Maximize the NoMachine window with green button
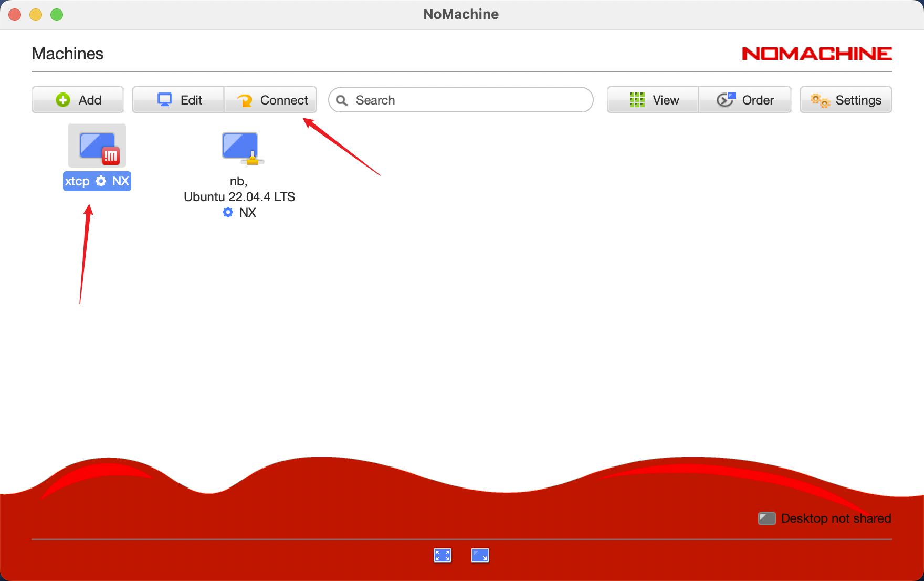The width and height of the screenshot is (924, 581). pyautogui.click(x=57, y=15)
